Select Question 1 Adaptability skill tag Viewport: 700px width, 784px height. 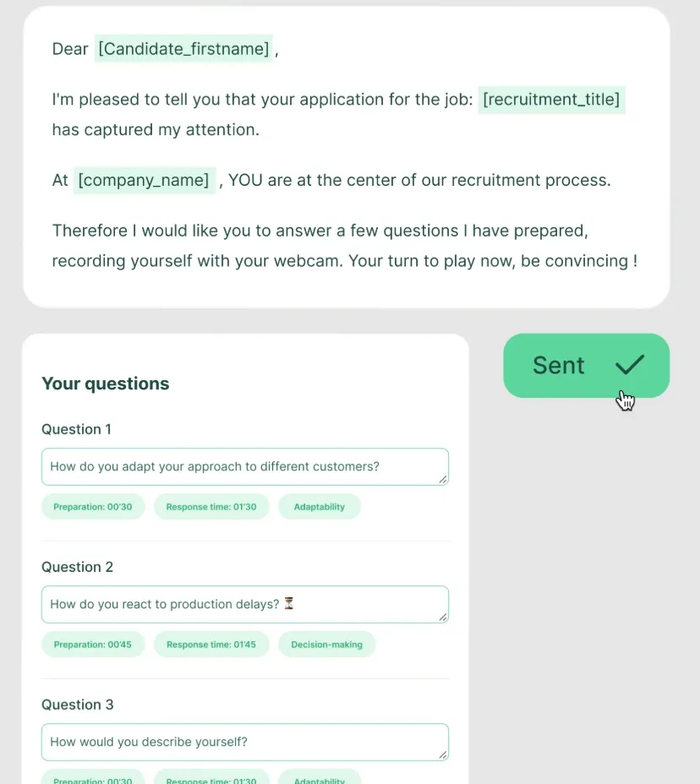[x=320, y=507]
